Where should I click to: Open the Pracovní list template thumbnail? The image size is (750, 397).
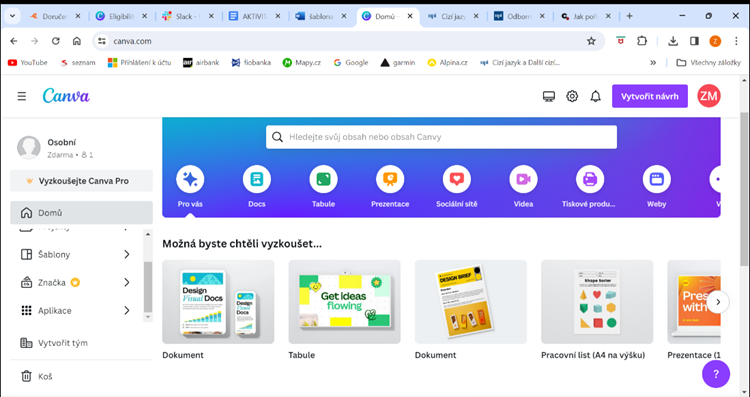(597, 302)
